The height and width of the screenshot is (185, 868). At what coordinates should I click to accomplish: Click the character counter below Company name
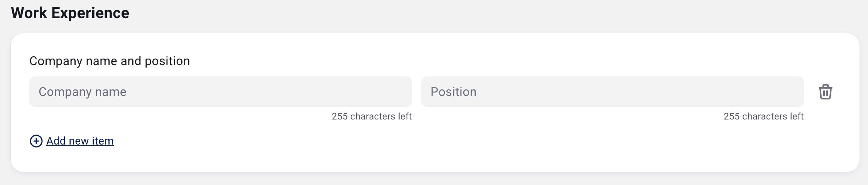click(x=372, y=116)
